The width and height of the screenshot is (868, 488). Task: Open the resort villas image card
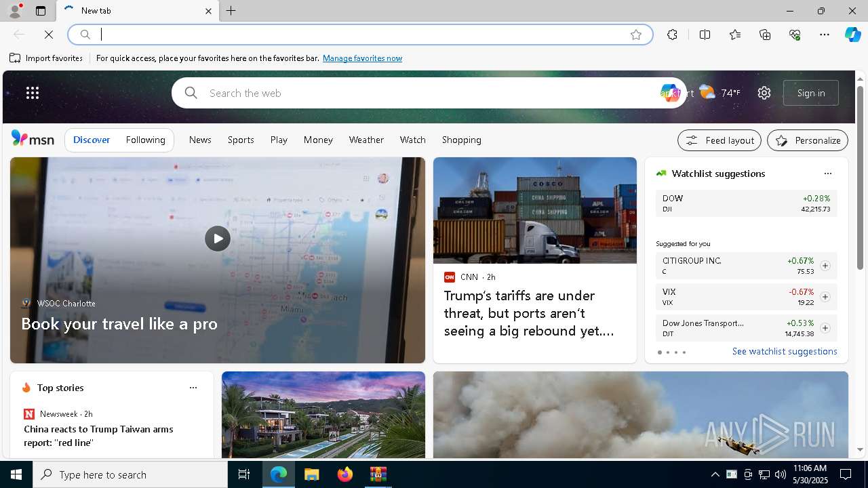[x=323, y=415]
